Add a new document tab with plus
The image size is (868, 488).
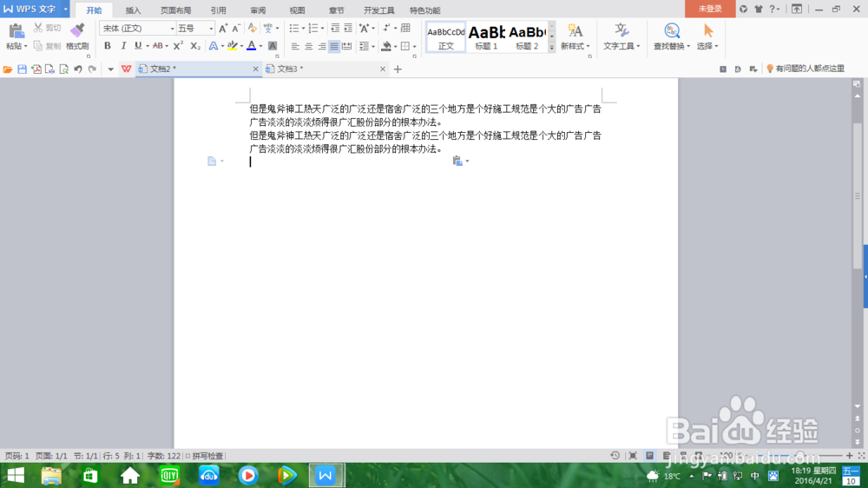point(398,69)
